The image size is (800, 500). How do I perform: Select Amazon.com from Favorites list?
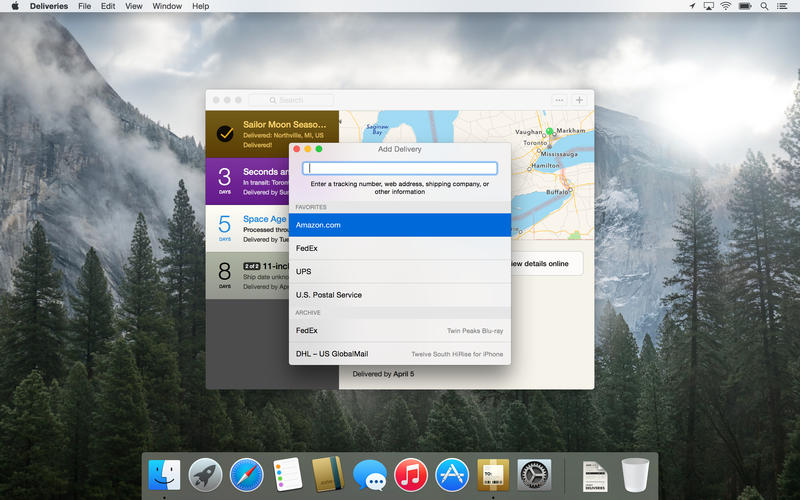click(400, 225)
